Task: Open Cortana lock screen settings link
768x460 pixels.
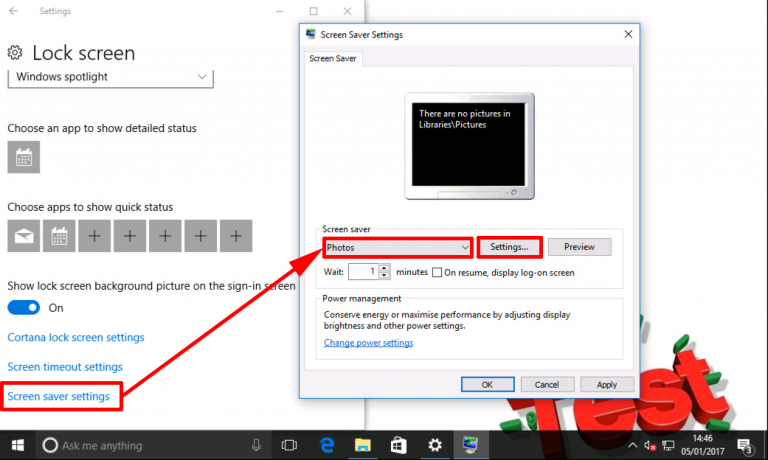Action: pyautogui.click(x=76, y=338)
